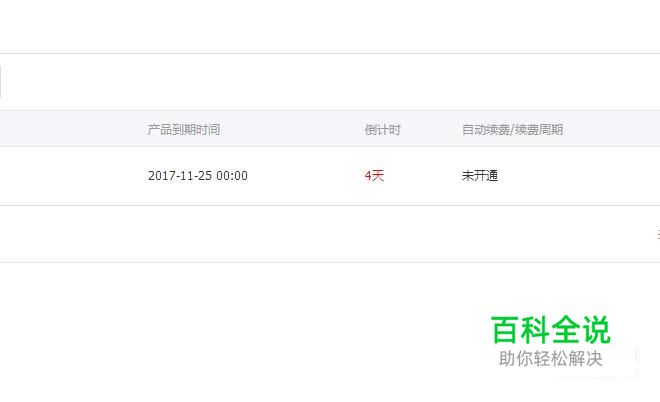
Task: Select the empty row cell before the date
Action: coord(72,176)
